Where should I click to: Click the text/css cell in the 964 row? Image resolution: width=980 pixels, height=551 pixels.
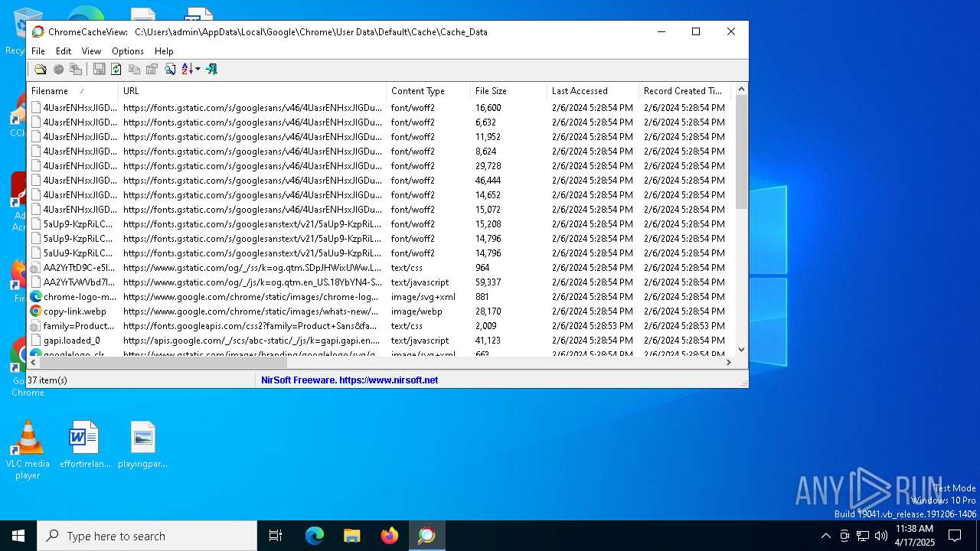coord(407,268)
